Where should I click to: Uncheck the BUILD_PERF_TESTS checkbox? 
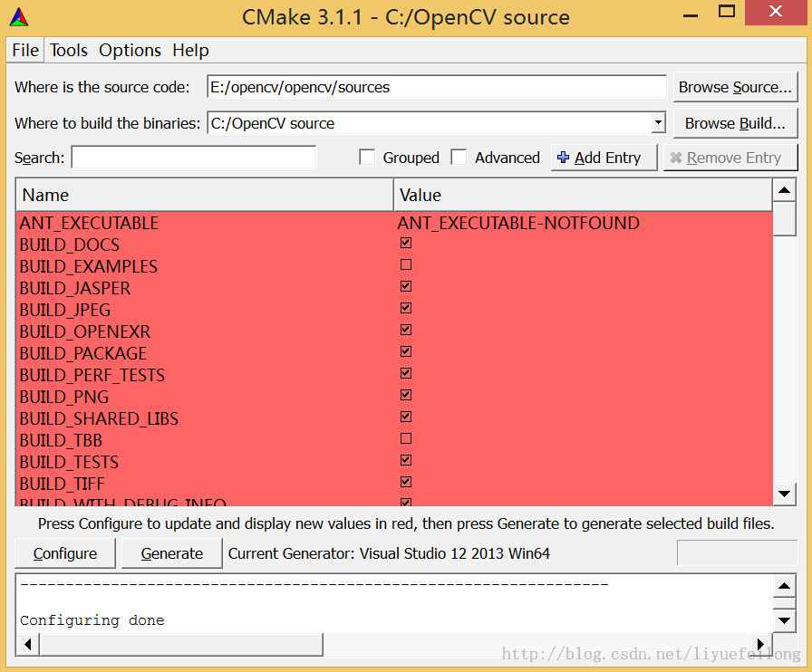coord(406,373)
